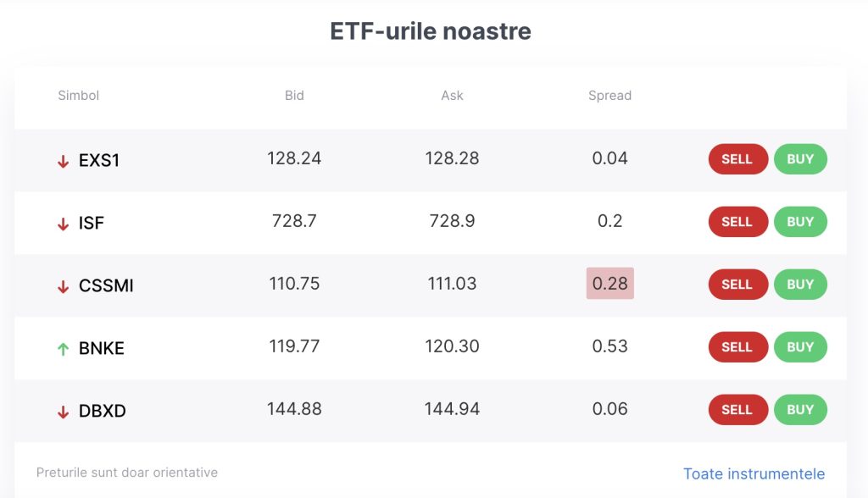Click the highlighted 0.28 spread value

pos(609,285)
